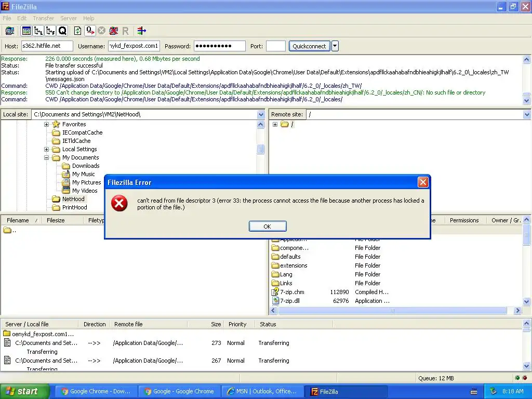Toggle the transfer queue display (Q icon)
The width and height of the screenshot is (532, 399).
(62, 31)
